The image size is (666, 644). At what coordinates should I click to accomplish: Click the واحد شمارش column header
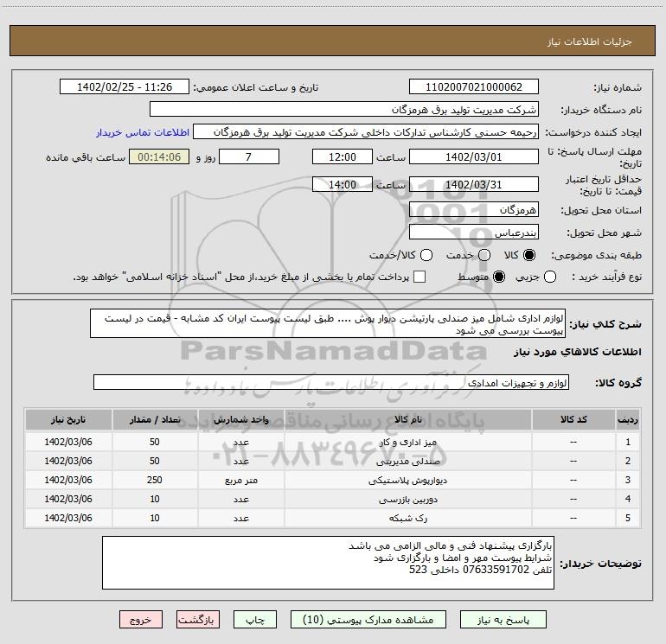point(240,419)
